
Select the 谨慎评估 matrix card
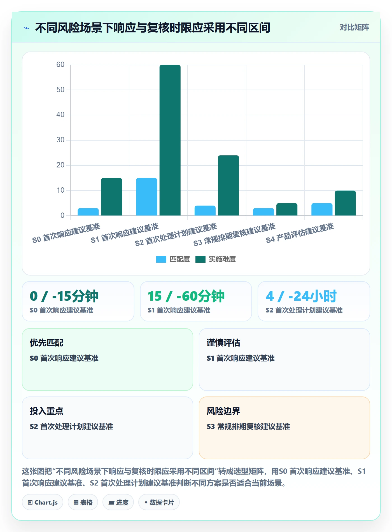pyautogui.click(x=284, y=360)
